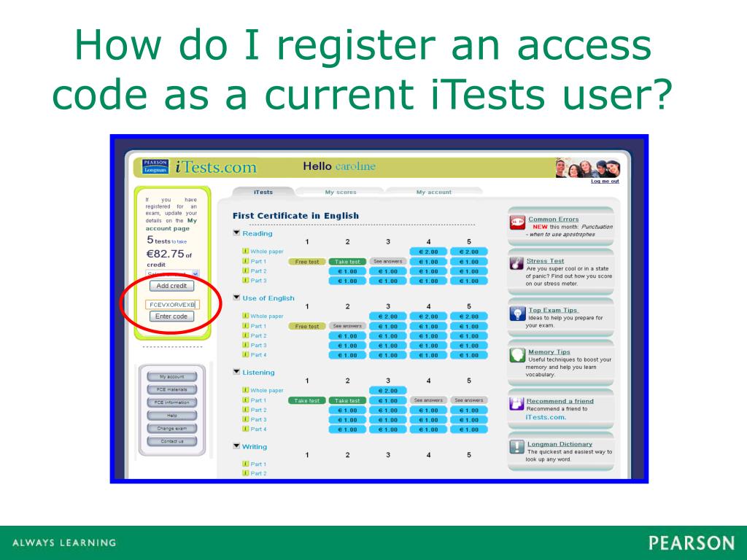Viewport: 747px width, 560px height.
Task: Click the info icon beside Writing Part 1
Action: tap(245, 464)
